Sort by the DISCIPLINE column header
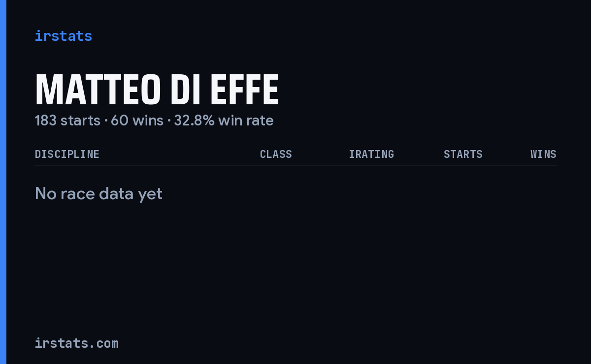The height and width of the screenshot is (364, 591). click(x=67, y=154)
